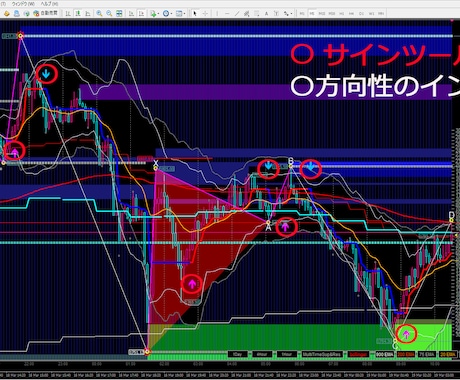The width and height of the screenshot is (460, 380).
Task: Tile chart windows with grid icon
Action: point(119,14)
